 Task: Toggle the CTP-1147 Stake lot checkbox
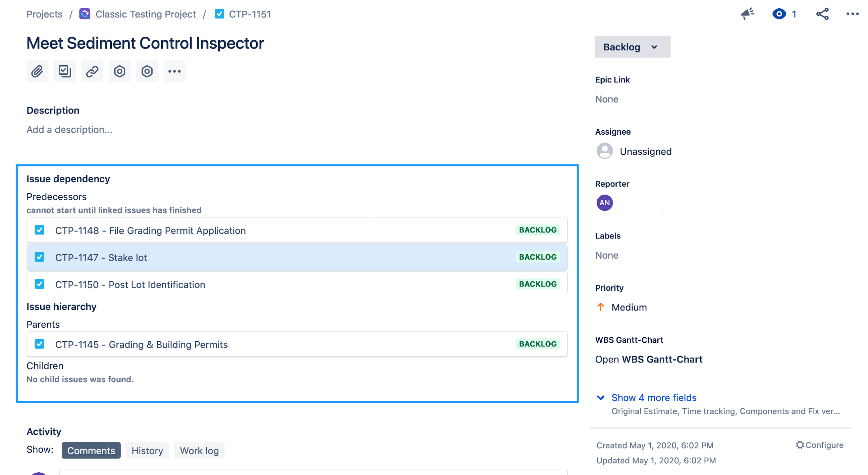pos(40,257)
